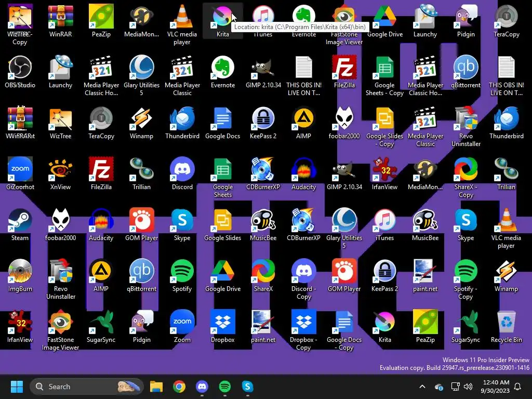Click the Google Docs shortcut beside KeePass 2

[x=222, y=123]
